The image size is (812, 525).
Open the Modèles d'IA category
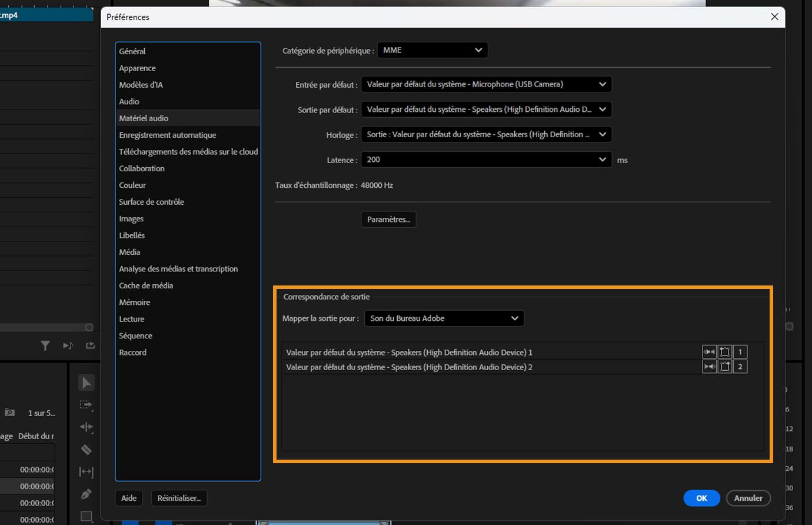click(x=188, y=85)
